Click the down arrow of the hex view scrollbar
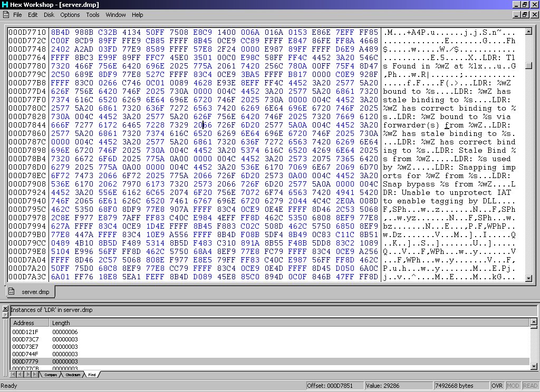The width and height of the screenshot is (540, 392). click(528, 278)
